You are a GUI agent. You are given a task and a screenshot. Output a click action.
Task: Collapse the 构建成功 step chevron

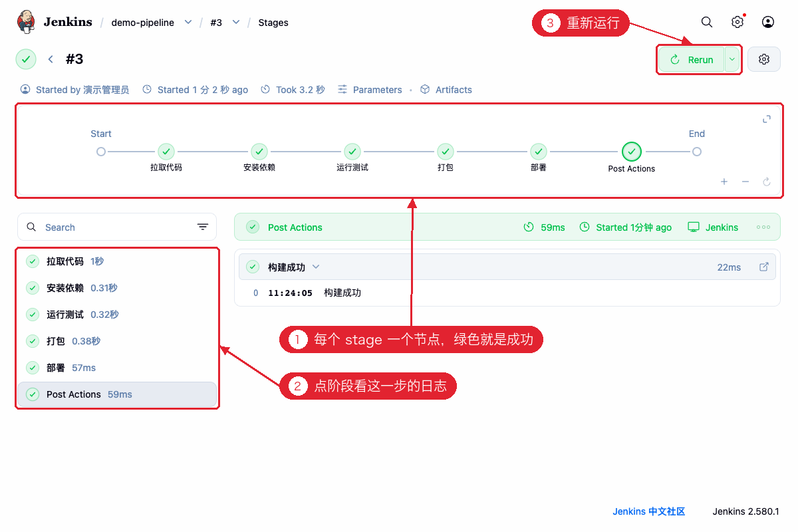pyautogui.click(x=316, y=267)
